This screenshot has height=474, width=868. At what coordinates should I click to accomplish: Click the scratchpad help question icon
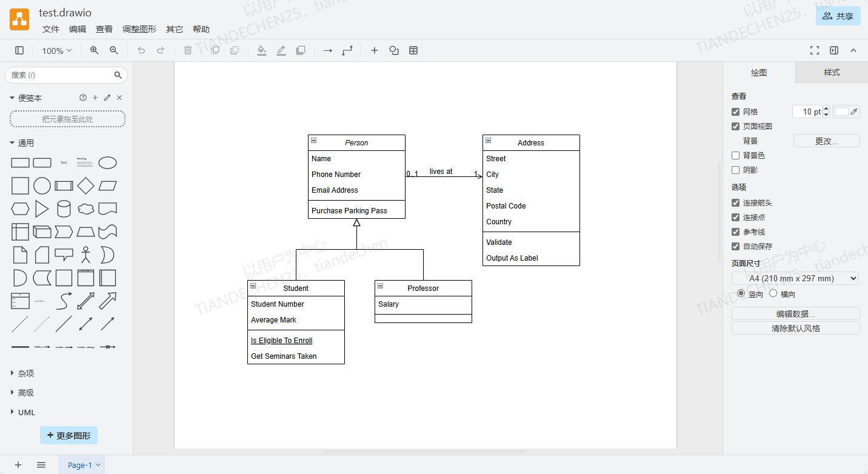[83, 98]
